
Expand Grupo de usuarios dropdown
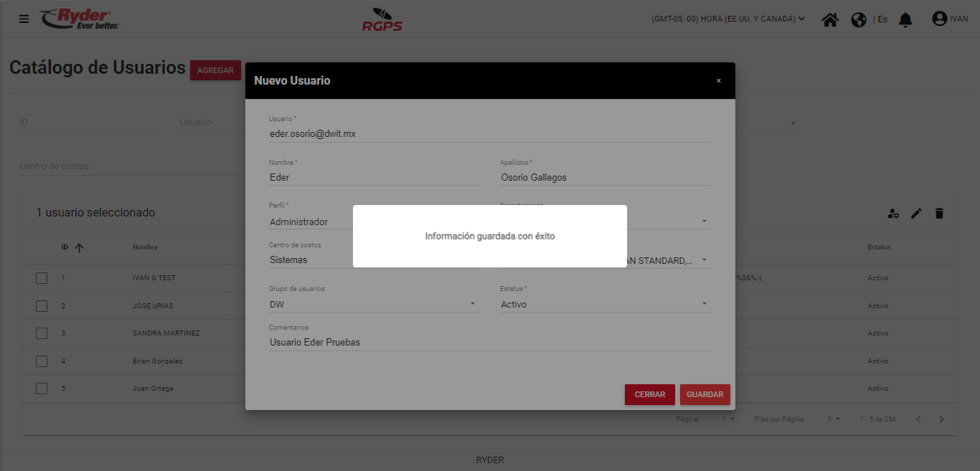(x=373, y=305)
